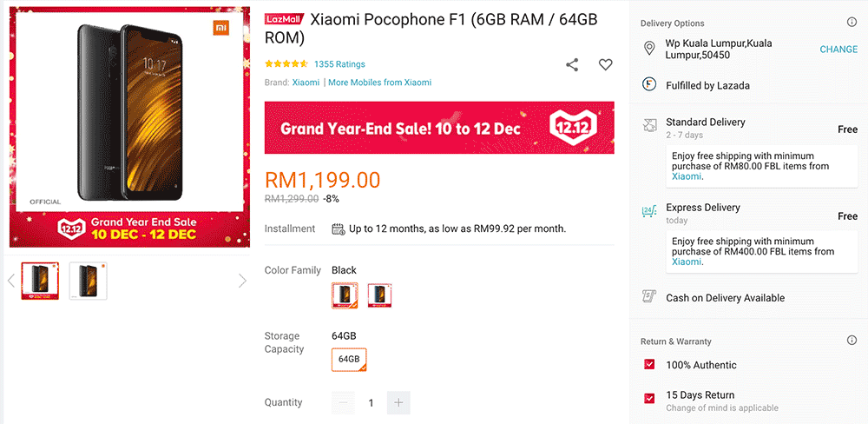Click the Express Delivery 24h cart icon

pyautogui.click(x=649, y=210)
